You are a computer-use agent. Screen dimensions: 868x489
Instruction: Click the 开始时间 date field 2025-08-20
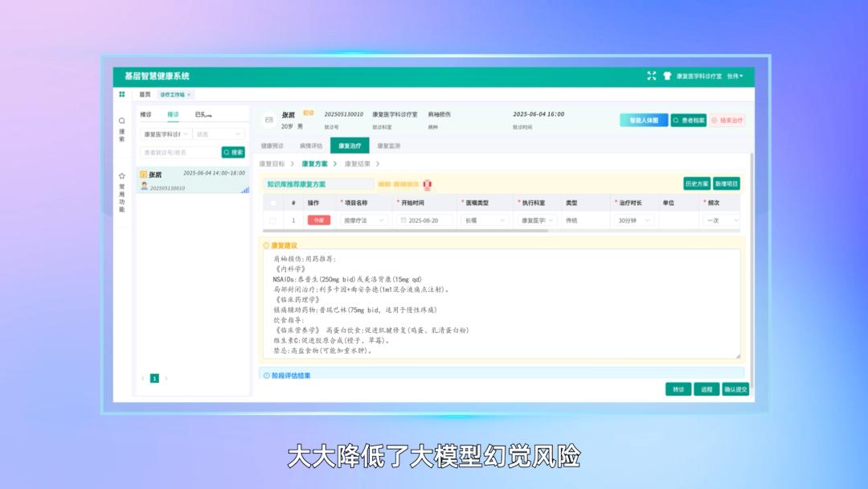click(x=424, y=220)
